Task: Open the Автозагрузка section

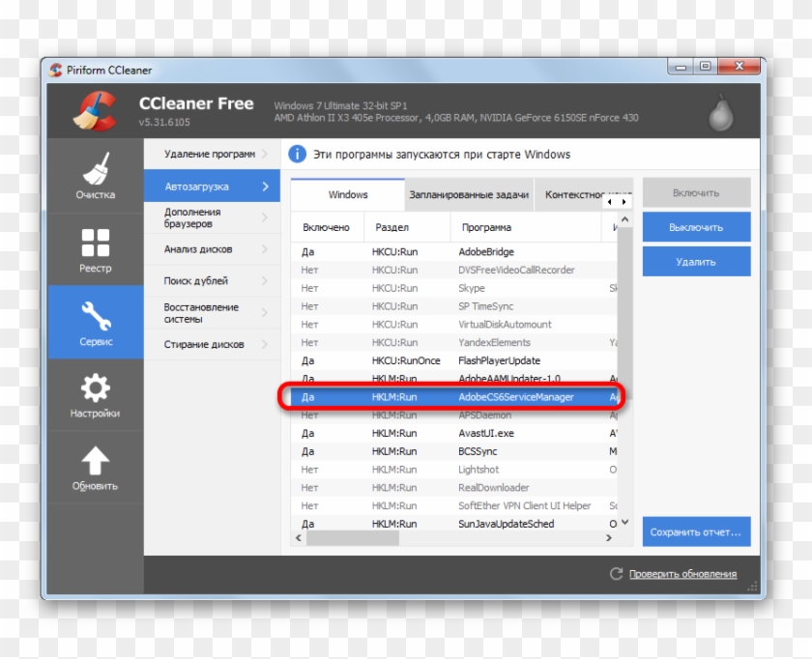Action: 204,186
